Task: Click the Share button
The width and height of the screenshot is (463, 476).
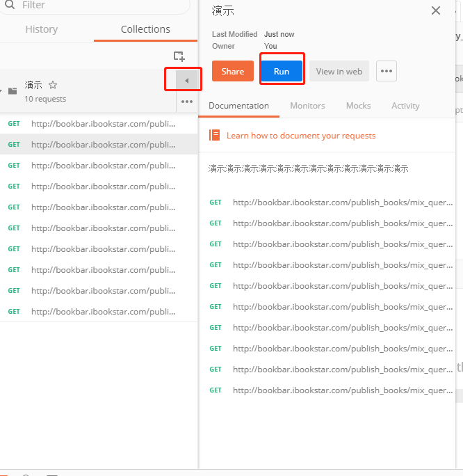Action: (x=232, y=71)
